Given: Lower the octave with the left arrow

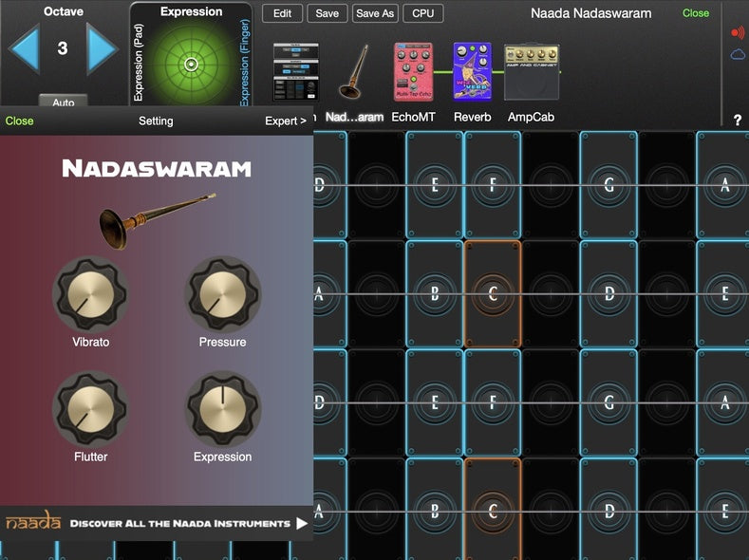Looking at the screenshot, I should click(x=24, y=48).
